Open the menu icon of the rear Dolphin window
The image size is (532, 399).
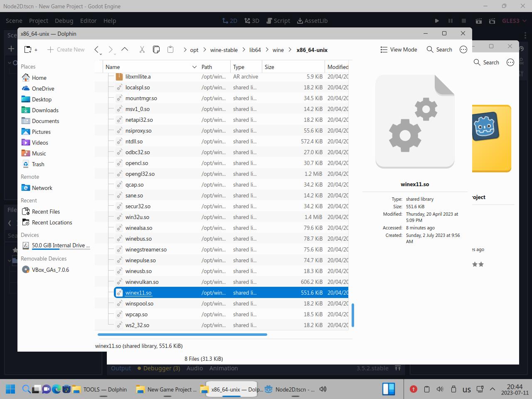point(510,62)
